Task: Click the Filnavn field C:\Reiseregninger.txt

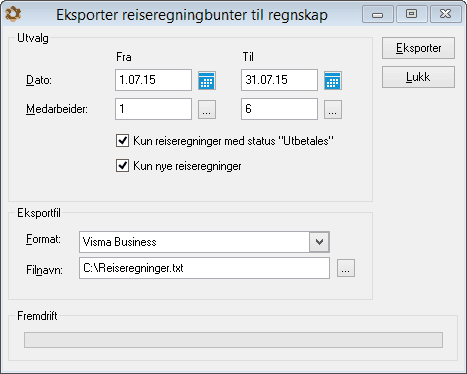Action: click(x=204, y=268)
